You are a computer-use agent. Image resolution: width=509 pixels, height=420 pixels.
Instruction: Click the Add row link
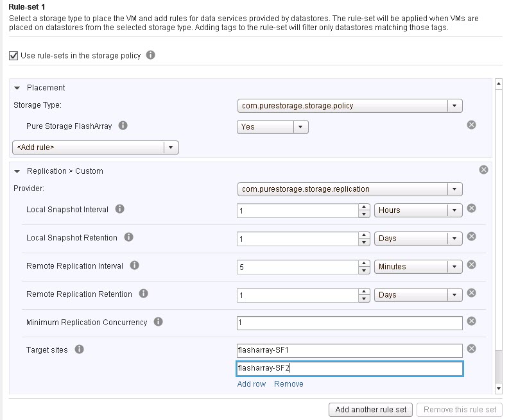click(251, 384)
